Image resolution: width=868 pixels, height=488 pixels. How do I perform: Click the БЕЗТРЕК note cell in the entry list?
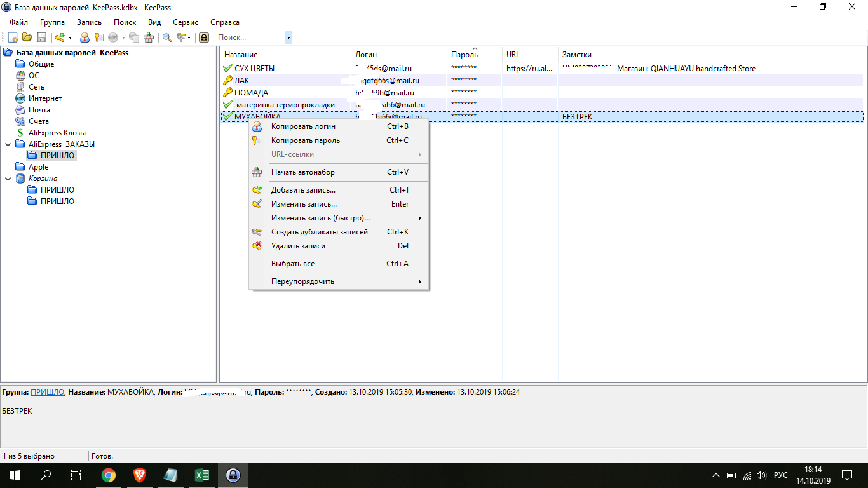tap(578, 117)
